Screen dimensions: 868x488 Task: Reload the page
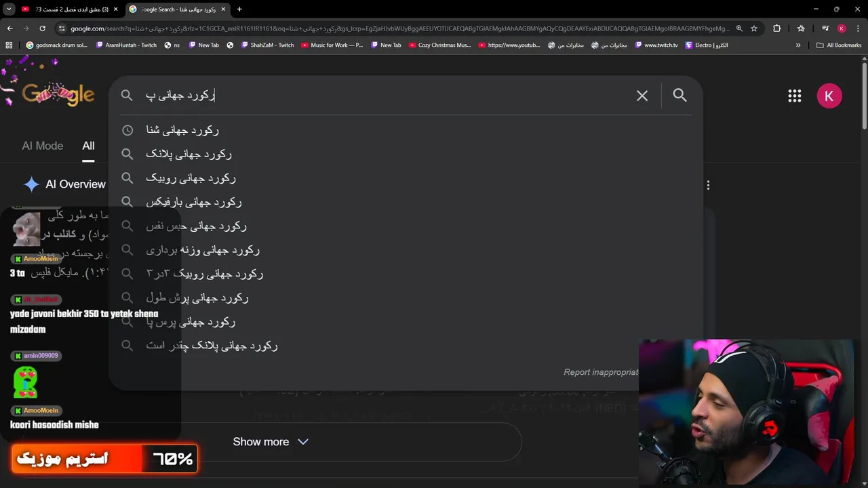[x=42, y=28]
